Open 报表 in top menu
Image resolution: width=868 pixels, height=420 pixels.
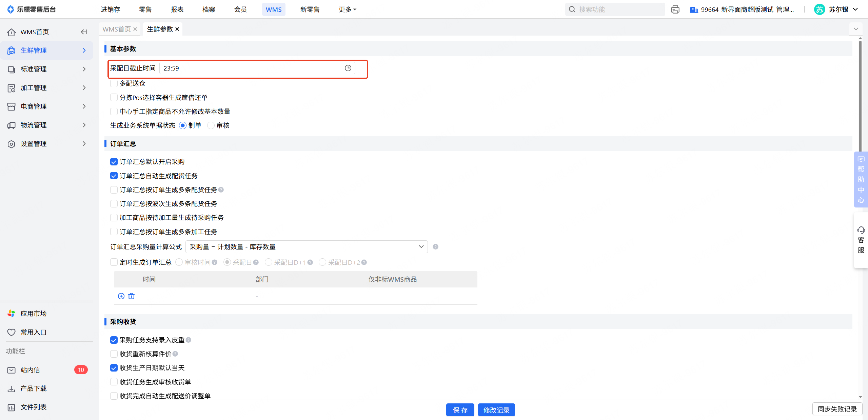177,9
